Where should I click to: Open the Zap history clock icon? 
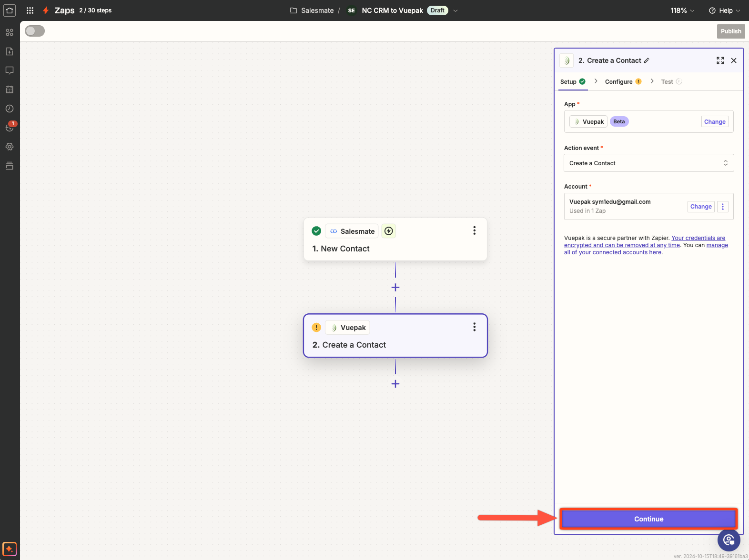(10, 109)
